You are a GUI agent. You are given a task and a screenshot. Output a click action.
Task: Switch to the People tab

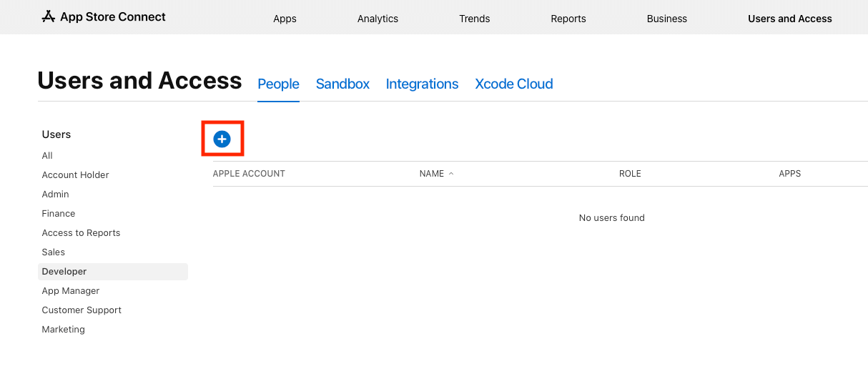(x=278, y=84)
